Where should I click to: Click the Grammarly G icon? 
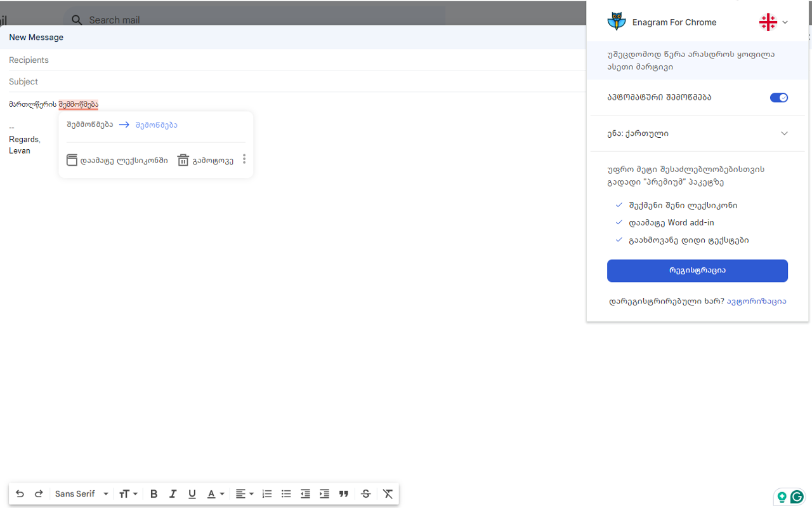click(x=797, y=497)
